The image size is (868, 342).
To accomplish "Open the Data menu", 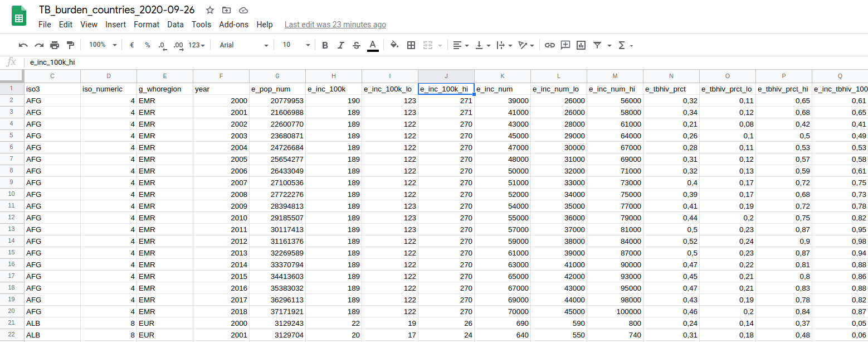I will tap(175, 25).
